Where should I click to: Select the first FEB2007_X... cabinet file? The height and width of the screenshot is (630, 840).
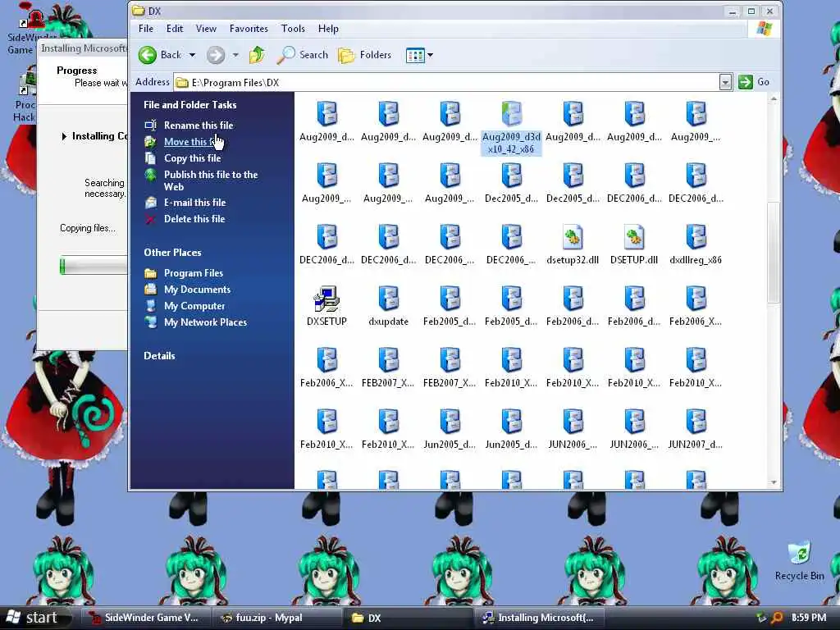tap(388, 367)
